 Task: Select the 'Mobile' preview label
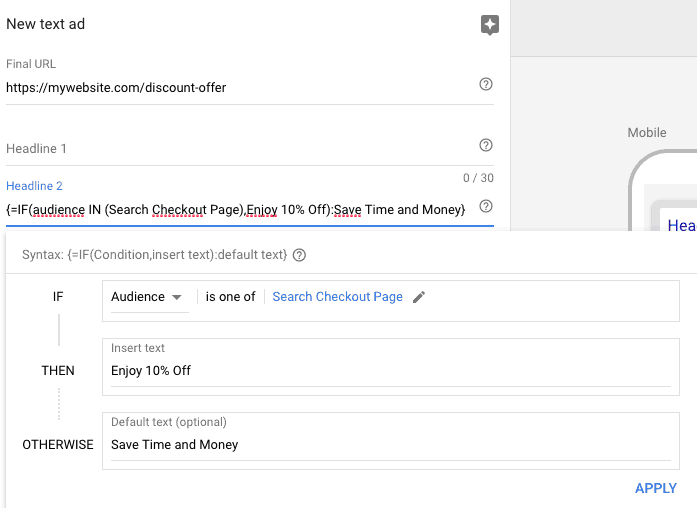point(647,132)
